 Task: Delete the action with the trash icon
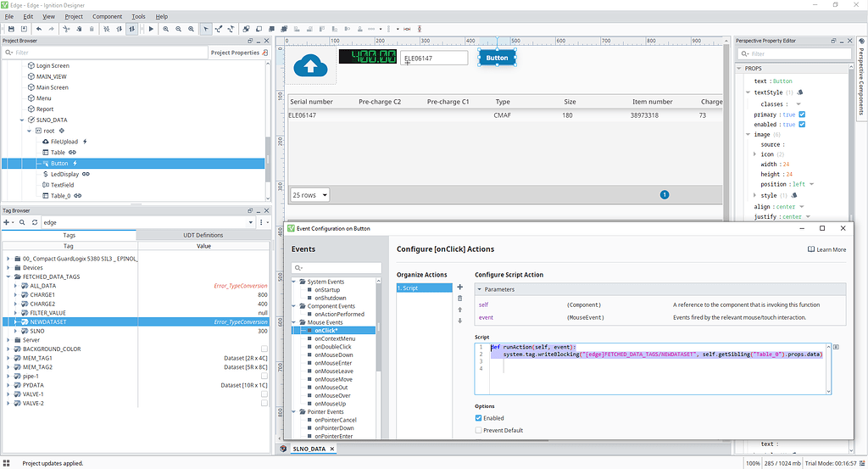pyautogui.click(x=460, y=299)
